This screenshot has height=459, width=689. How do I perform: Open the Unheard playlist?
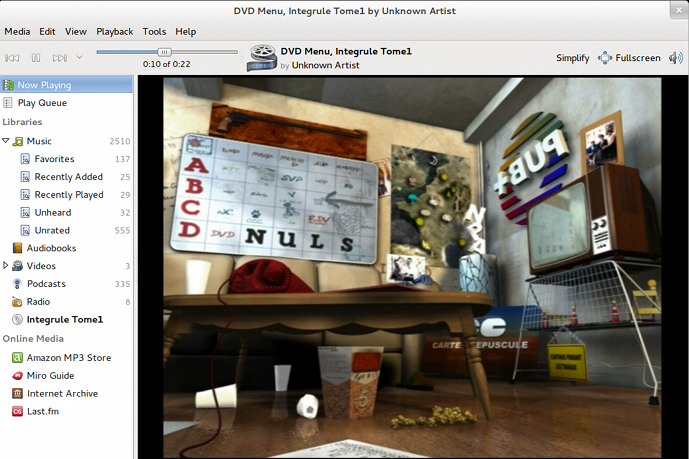pos(53,213)
